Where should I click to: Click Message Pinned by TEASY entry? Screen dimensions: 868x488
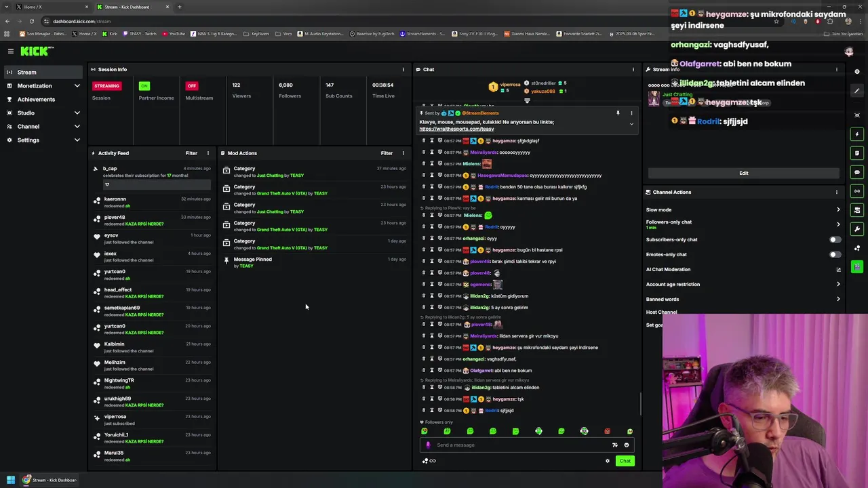[315, 262]
